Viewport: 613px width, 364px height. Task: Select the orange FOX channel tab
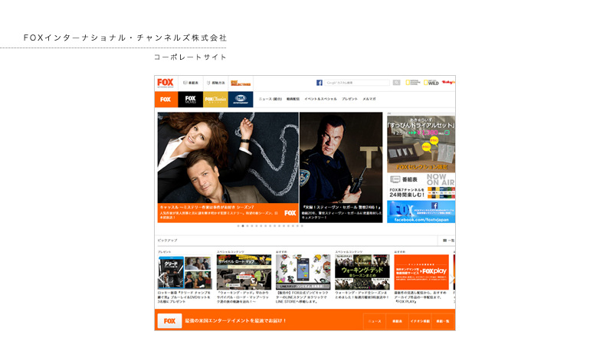tap(166, 100)
